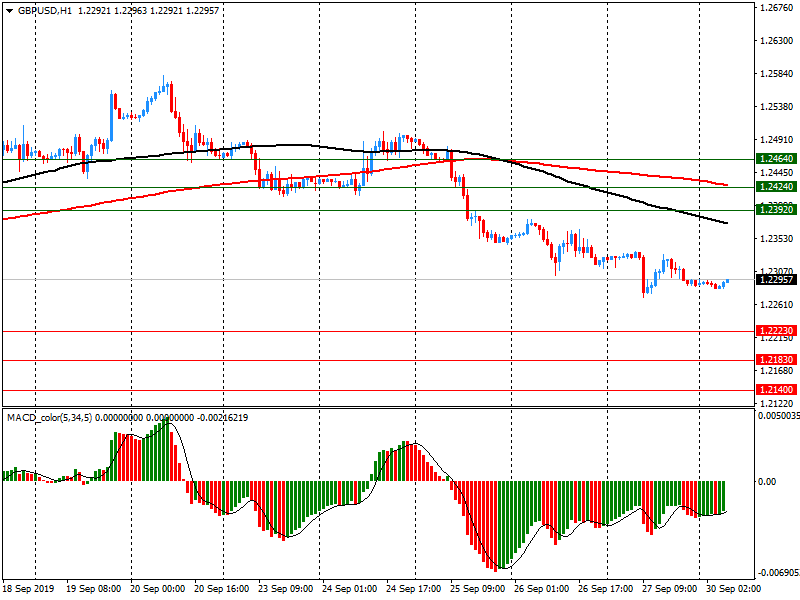Click the 1.25840 price scale value
Screen dimensions: 800x600
pos(777,74)
